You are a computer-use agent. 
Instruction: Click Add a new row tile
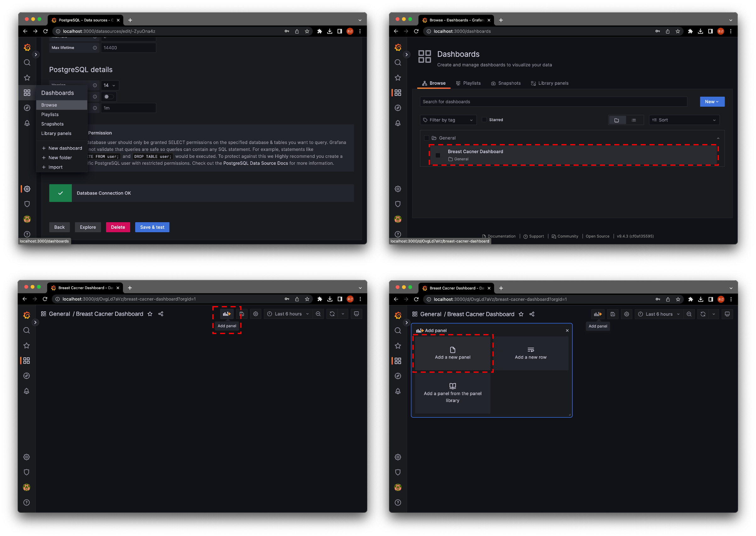pyautogui.click(x=531, y=353)
